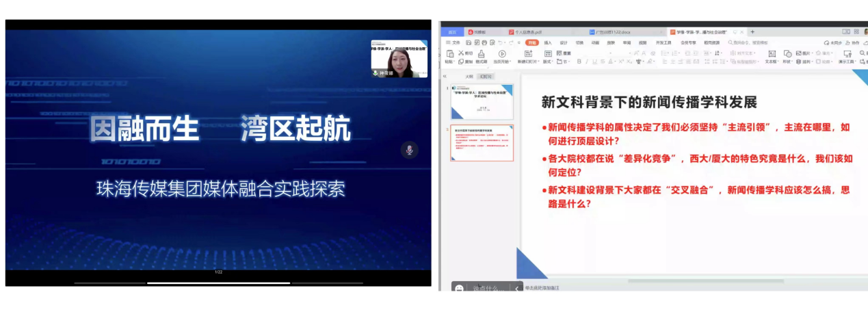Click the New Slide (新建幻灯片) icon
868x314 pixels.
point(528,53)
